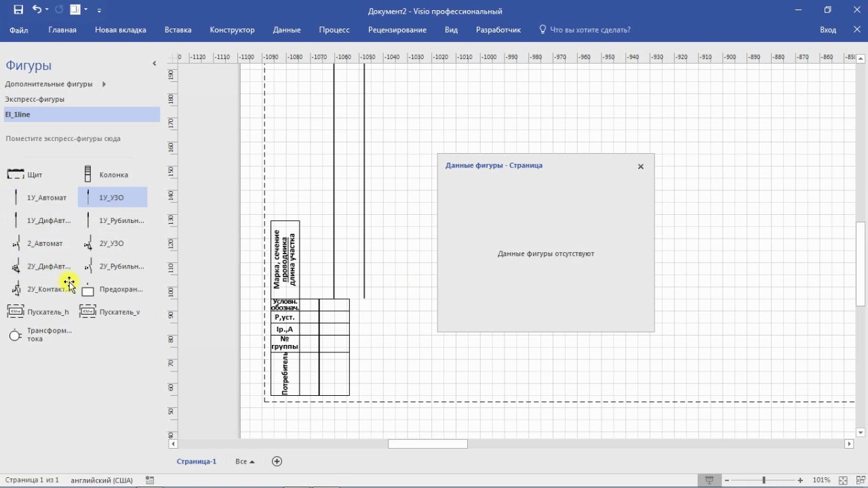868x488 pixels.
Task: Close the ribbon-level document X button
Action: 856,30
